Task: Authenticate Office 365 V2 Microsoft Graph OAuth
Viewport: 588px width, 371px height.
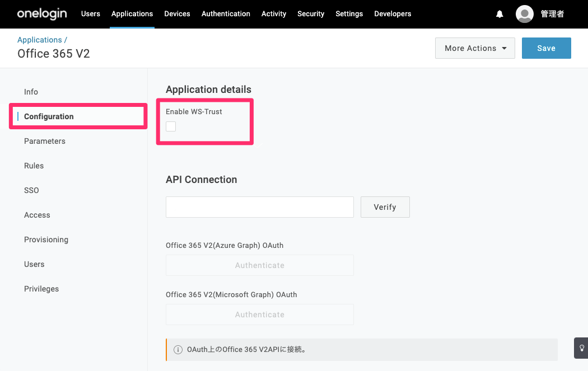Action: point(259,314)
